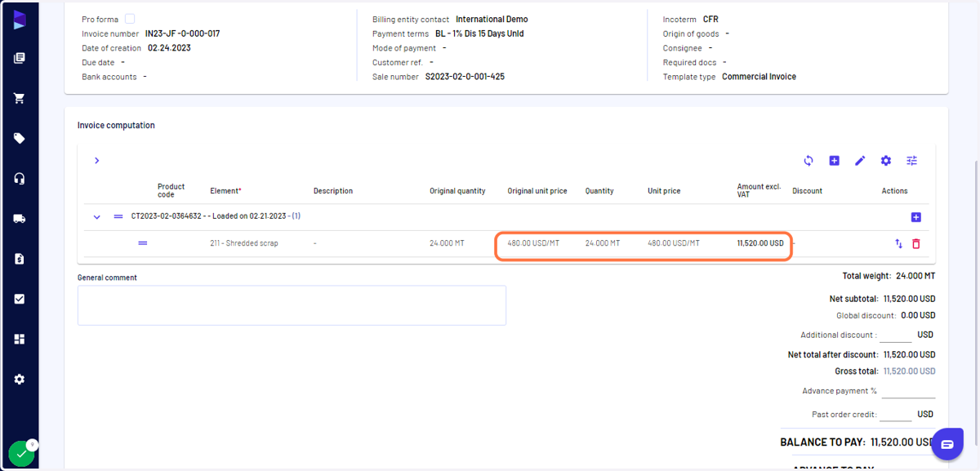Viewport: 980px width, 471px height.
Task: Click payment terms BL - 1% Dis 15 Days Unld
Action: tap(478, 33)
